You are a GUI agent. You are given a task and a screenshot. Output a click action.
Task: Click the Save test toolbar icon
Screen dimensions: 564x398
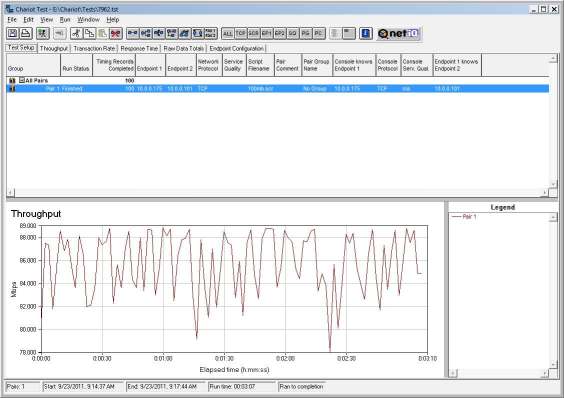(x=13, y=33)
